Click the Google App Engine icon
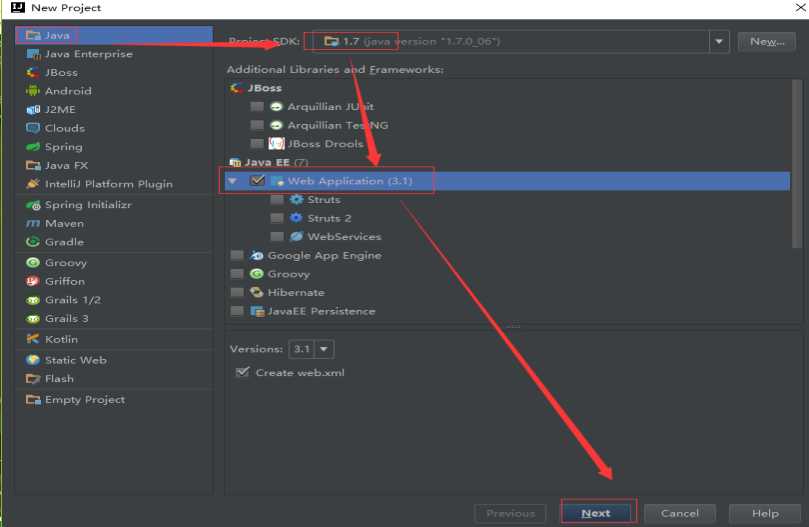The width and height of the screenshot is (809, 527). click(256, 255)
